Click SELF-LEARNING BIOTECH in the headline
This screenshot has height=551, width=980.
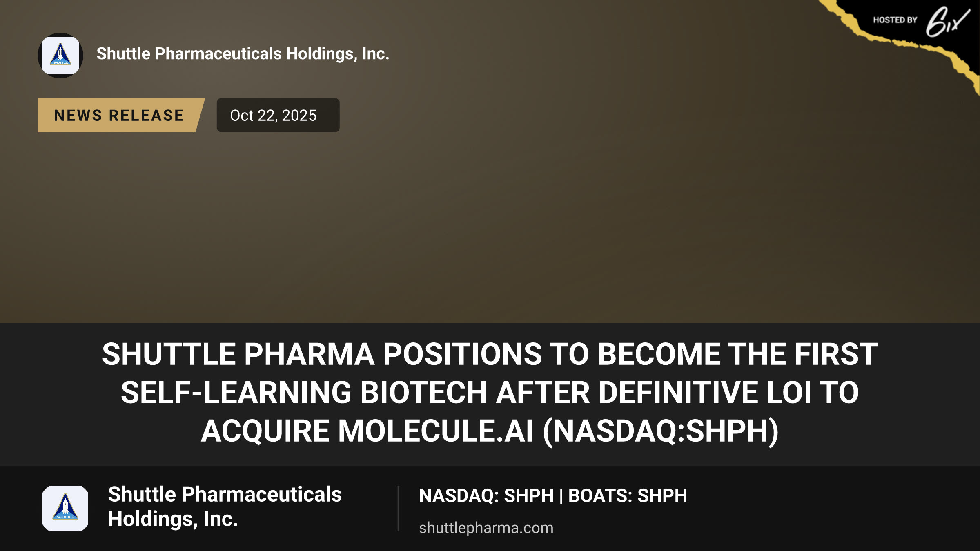tap(304, 393)
